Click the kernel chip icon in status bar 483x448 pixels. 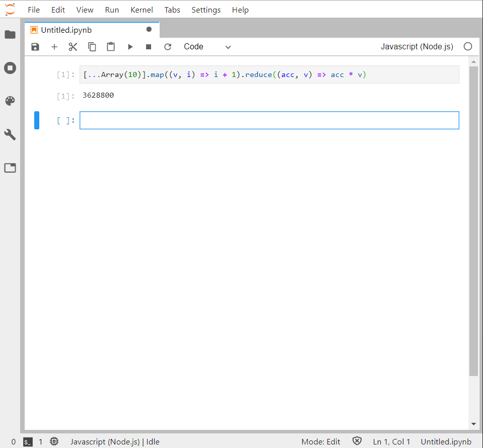pos(54,441)
